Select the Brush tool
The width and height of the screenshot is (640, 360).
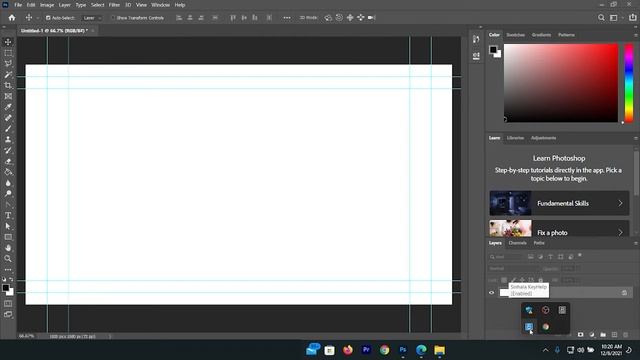pyautogui.click(x=8, y=129)
